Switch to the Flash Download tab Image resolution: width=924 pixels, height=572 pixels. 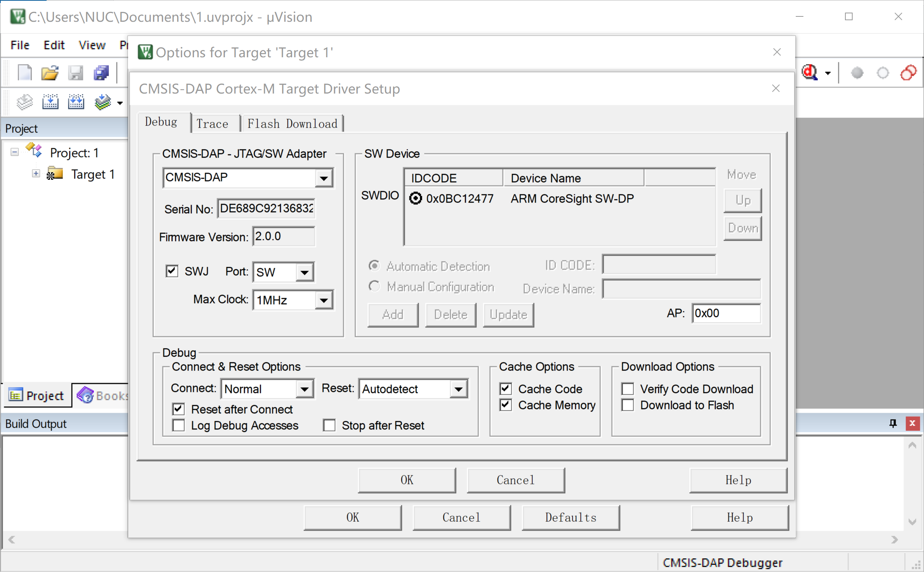(x=292, y=124)
